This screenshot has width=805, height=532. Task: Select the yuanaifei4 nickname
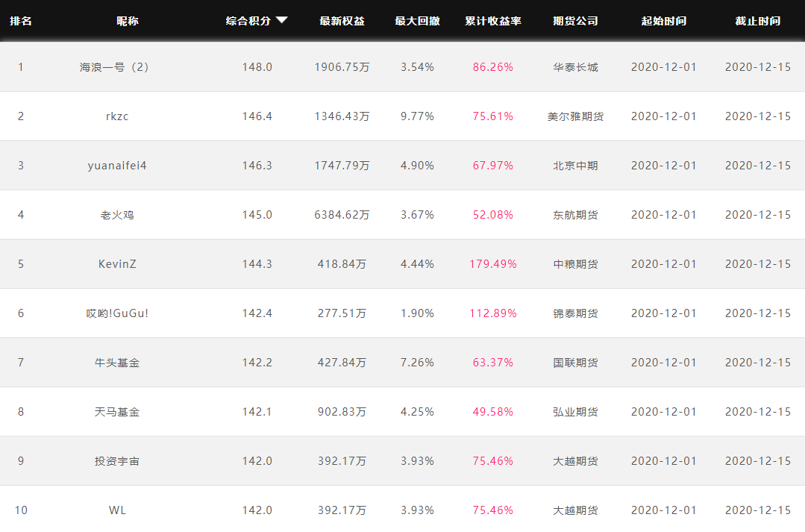117,166
